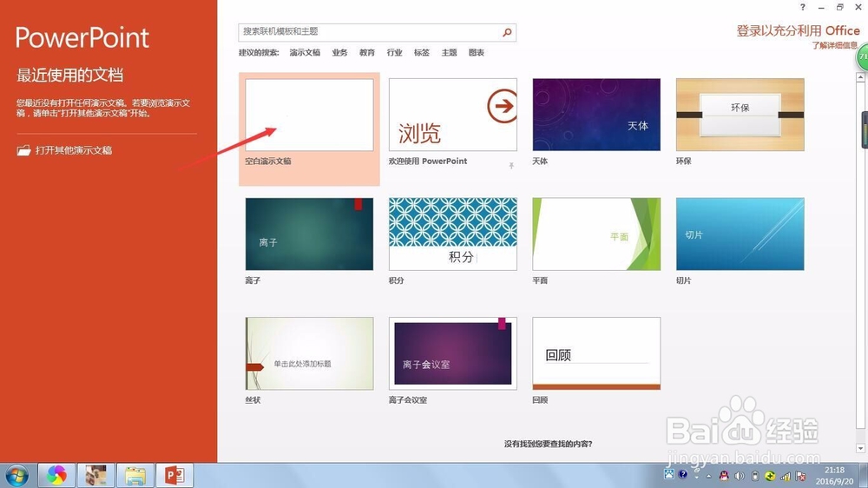The height and width of the screenshot is (488, 868).
Task: Click the PowerPoint icon in taskbar
Action: (174, 475)
